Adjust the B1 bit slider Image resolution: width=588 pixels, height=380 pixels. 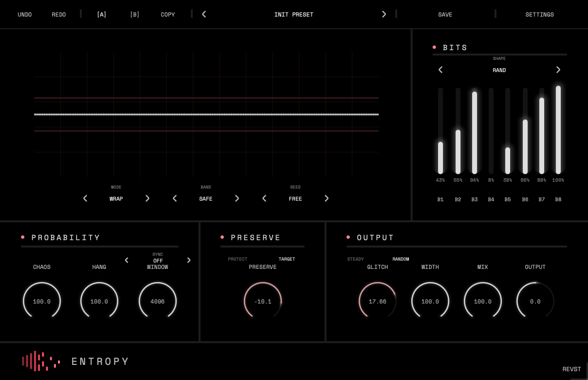[441, 131]
